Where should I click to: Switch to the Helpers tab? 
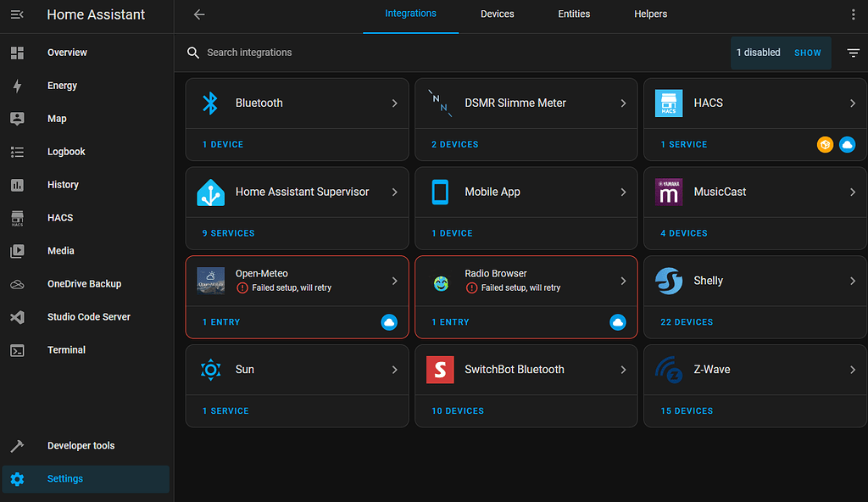[650, 14]
